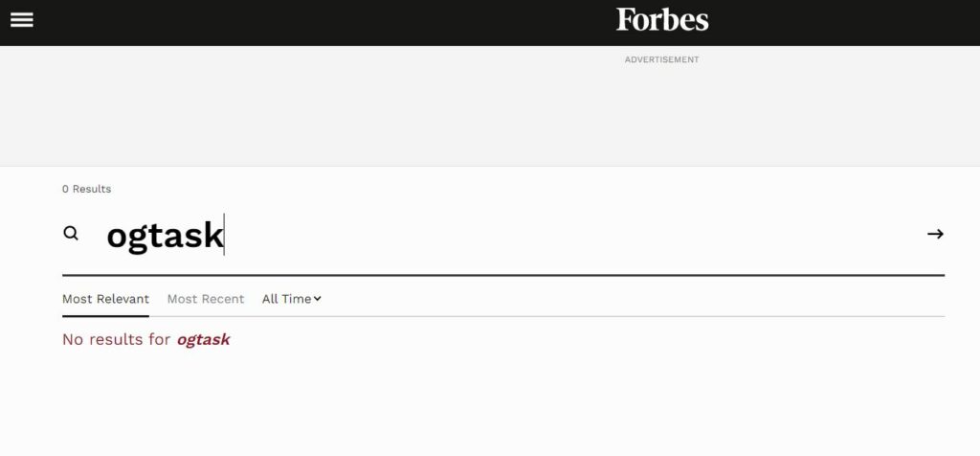Select the Most Relevant sort tab
This screenshot has width=980, height=456.
tap(105, 299)
